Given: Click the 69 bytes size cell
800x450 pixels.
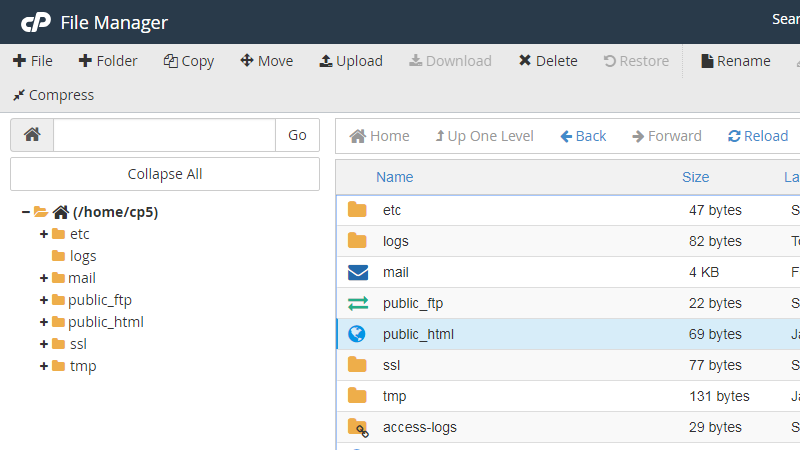Looking at the screenshot, I should (x=715, y=334).
